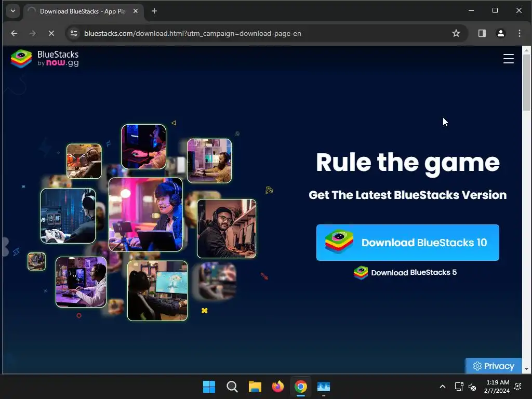This screenshot has height=399, width=532.
Task: Go back to the previous page
Action: click(x=14, y=33)
